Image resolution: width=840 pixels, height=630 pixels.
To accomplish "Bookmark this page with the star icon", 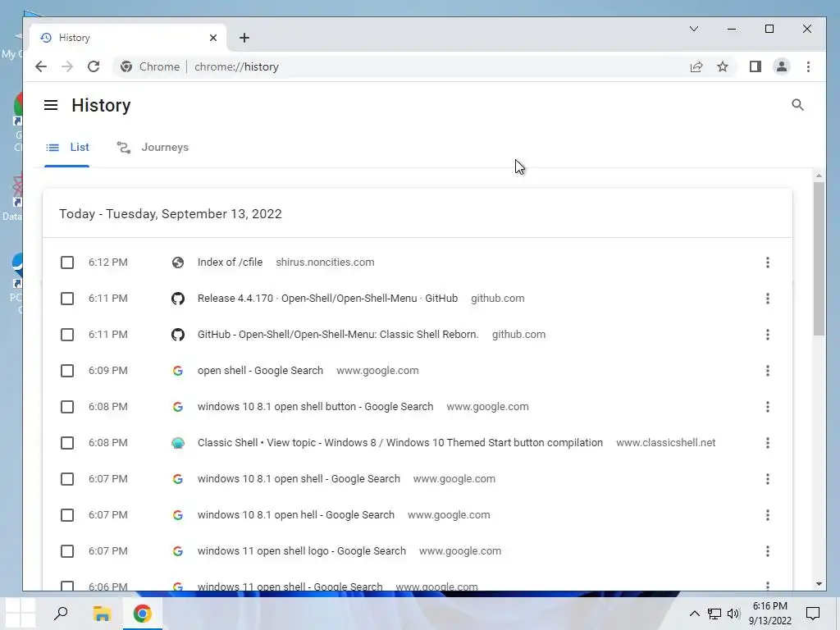I will [x=723, y=66].
